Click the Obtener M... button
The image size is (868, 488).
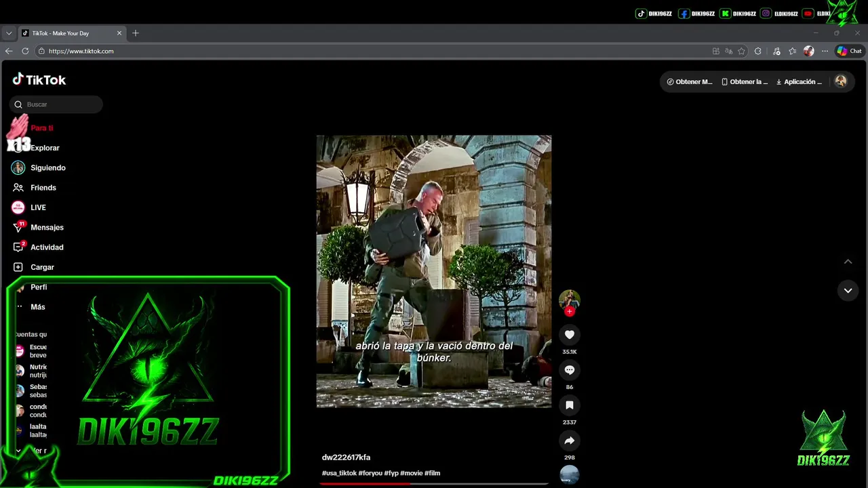[689, 81]
